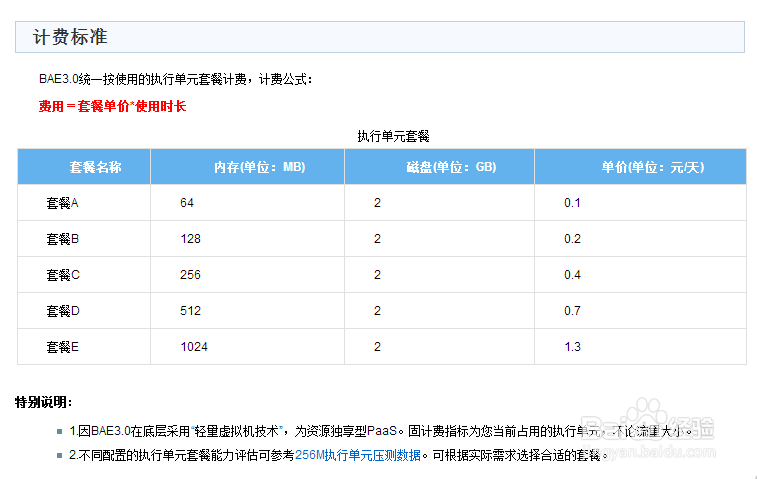Click price 0.1 in 套餐A row

pos(572,203)
